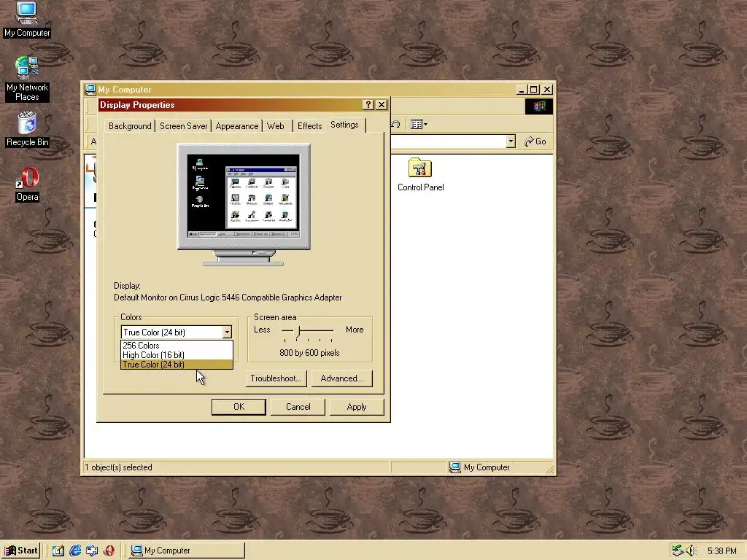Close the Display Properties dialog
The width and height of the screenshot is (747, 560).
pyautogui.click(x=382, y=105)
